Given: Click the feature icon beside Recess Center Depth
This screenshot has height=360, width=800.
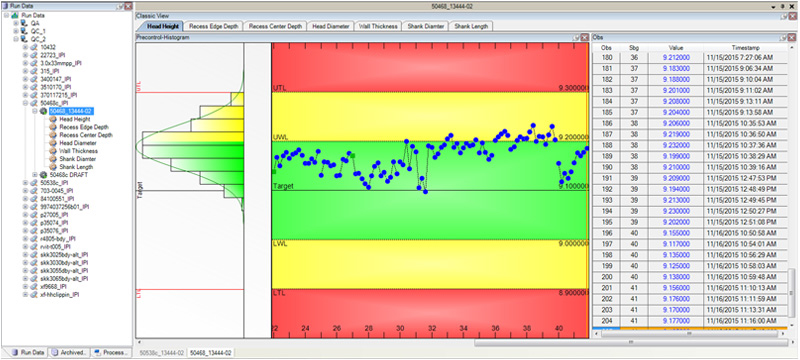Looking at the screenshot, I should [53, 135].
